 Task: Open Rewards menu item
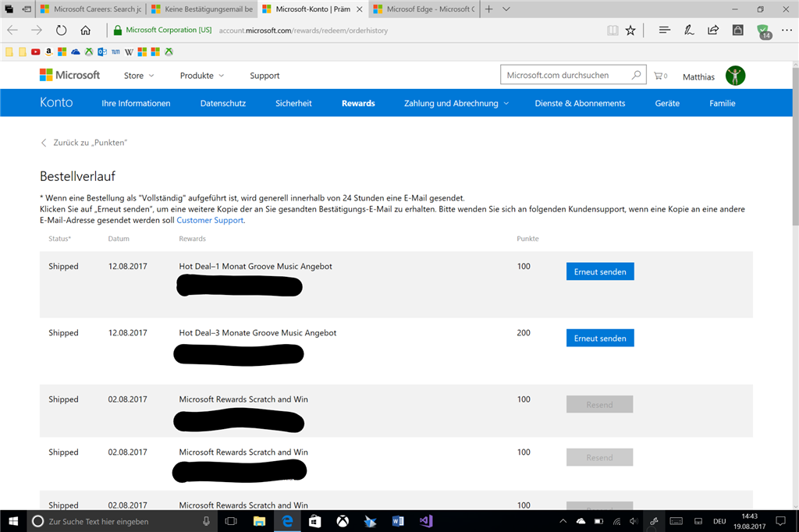coord(358,103)
